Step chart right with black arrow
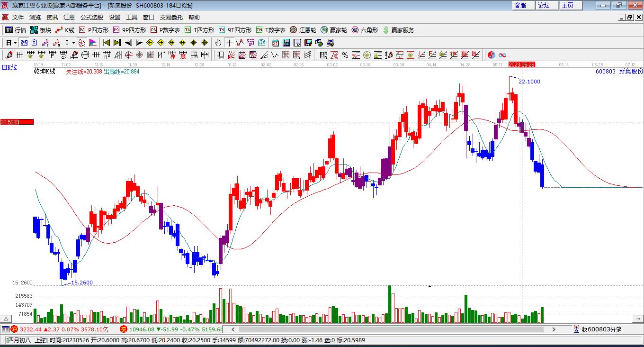This screenshot has height=347, width=644. 139,43
